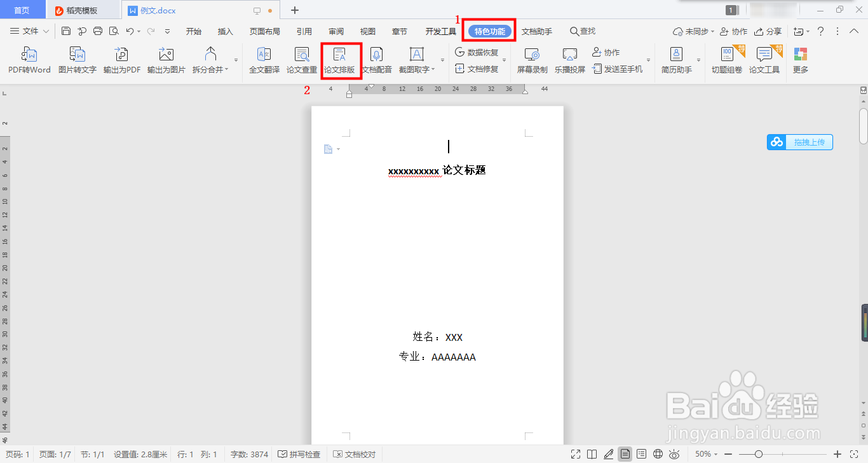This screenshot has height=463, width=868.
Task: Switch to the 页面布局 ribbon tab
Action: 264,31
